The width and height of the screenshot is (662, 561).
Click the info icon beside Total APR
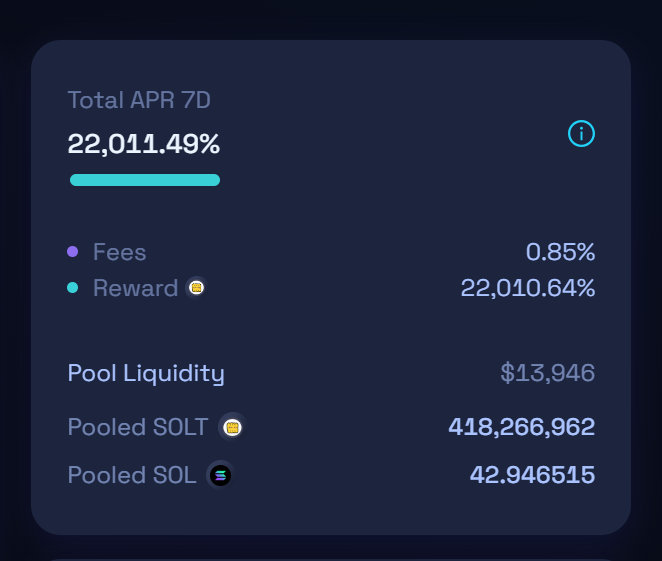[x=581, y=133]
